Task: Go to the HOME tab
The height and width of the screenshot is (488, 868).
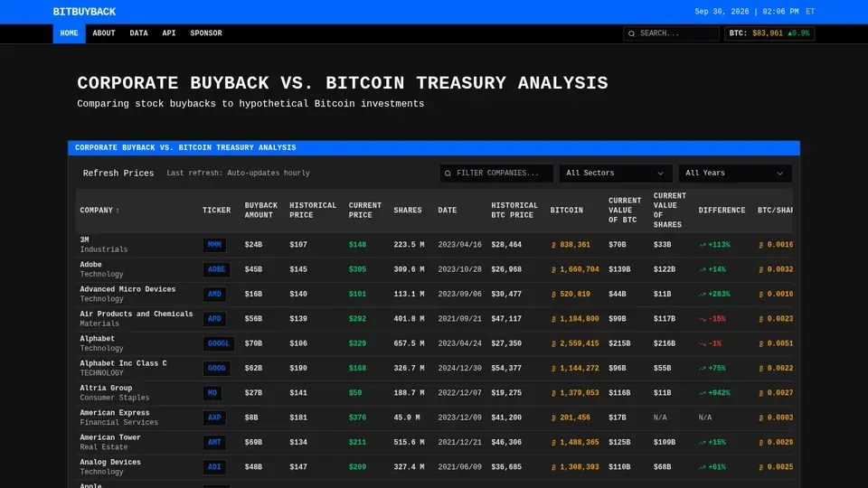Action: click(x=70, y=33)
